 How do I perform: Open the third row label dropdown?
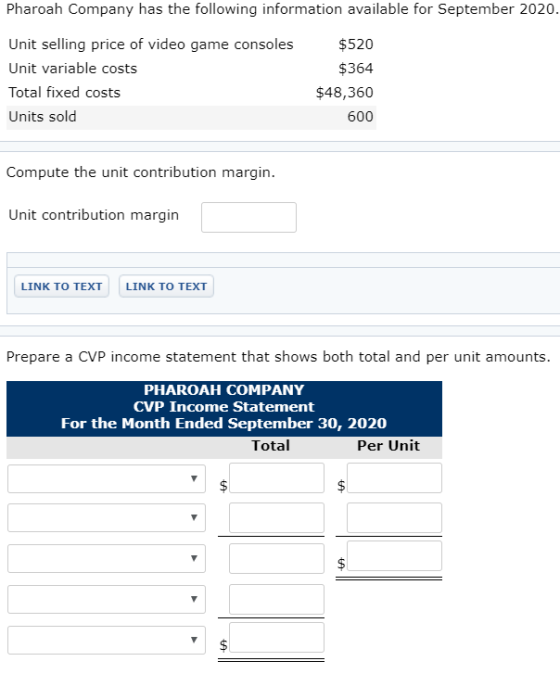point(106,558)
